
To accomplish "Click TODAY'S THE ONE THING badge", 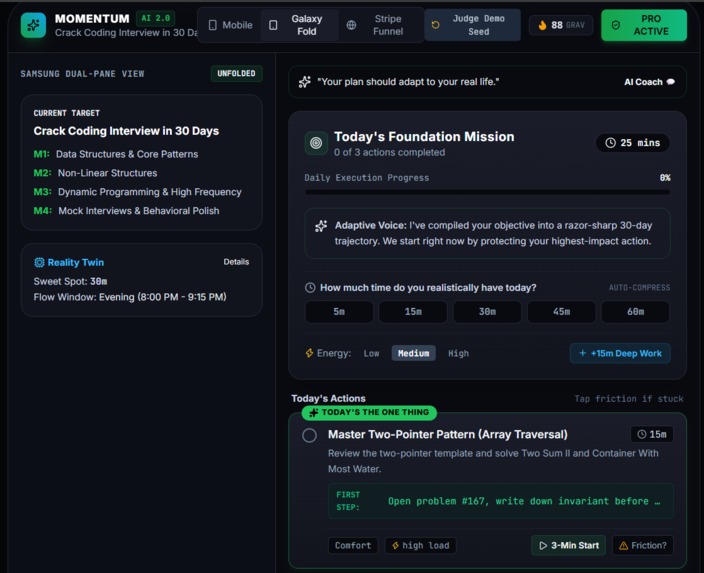I will (x=369, y=412).
